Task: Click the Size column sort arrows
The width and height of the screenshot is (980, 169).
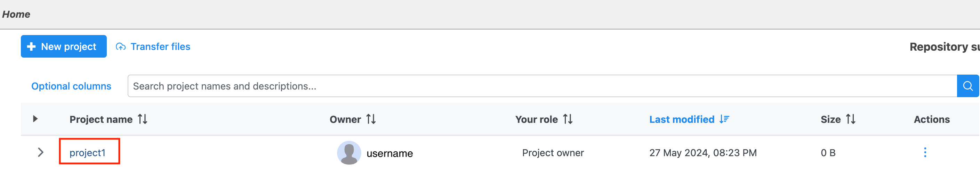Action: tap(851, 119)
